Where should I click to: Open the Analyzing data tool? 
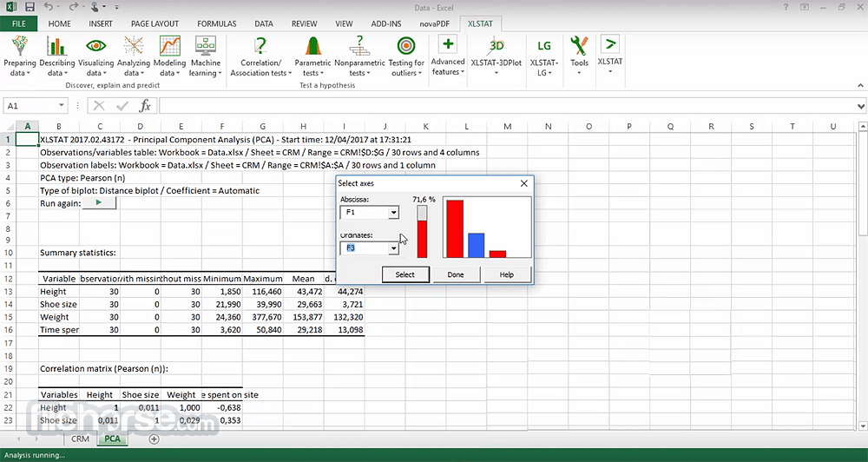tap(134, 56)
